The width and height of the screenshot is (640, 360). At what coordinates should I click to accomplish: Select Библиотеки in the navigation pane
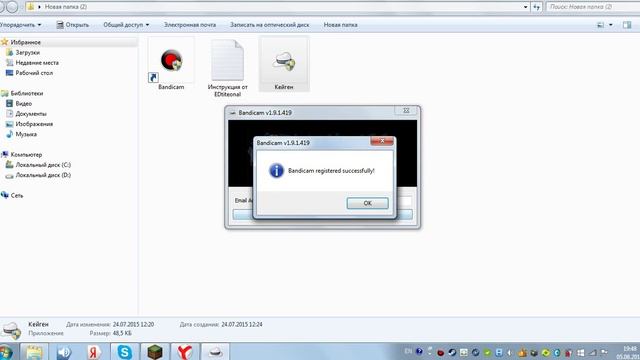[x=27, y=93]
